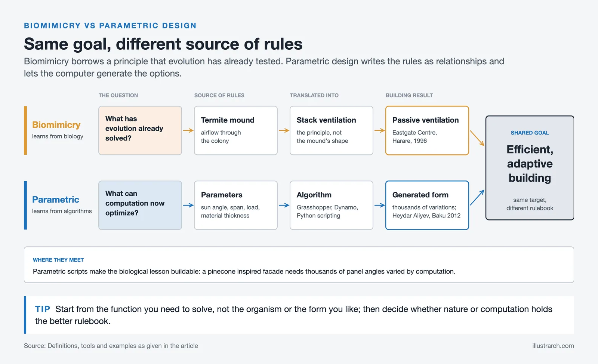Click the Biomimicry row label
Image resolution: width=598 pixels, height=364 pixels.
pyautogui.click(x=56, y=125)
